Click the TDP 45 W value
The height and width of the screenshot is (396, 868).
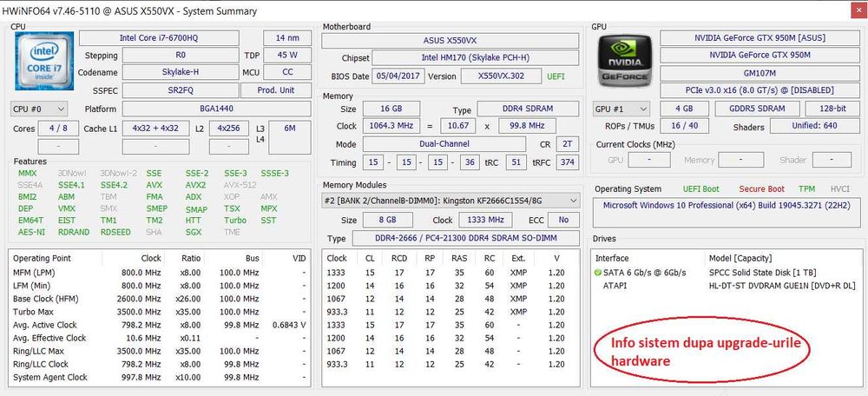(287, 56)
